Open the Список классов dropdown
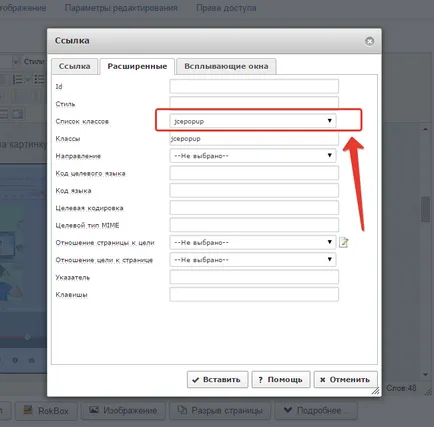This screenshot has height=427, width=434. 253,121
